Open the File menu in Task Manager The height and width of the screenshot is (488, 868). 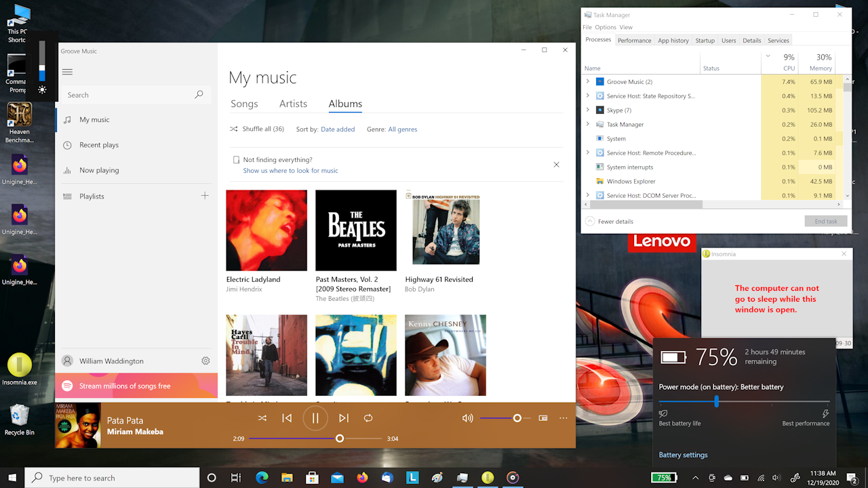point(587,27)
